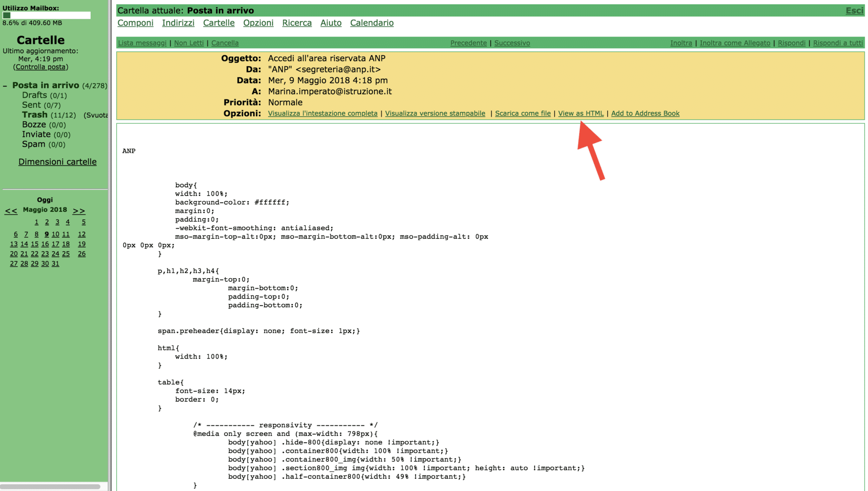Forward message with Inoltra link
The height and width of the screenshot is (491, 868).
(681, 43)
